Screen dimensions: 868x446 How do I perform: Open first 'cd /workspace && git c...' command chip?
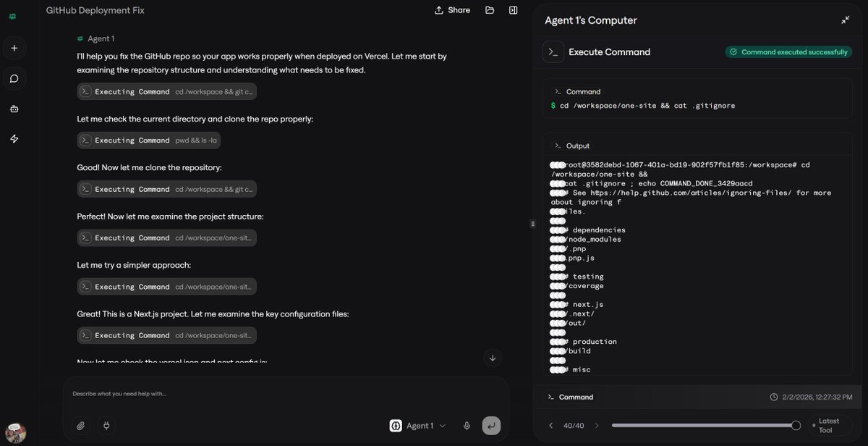tap(167, 91)
